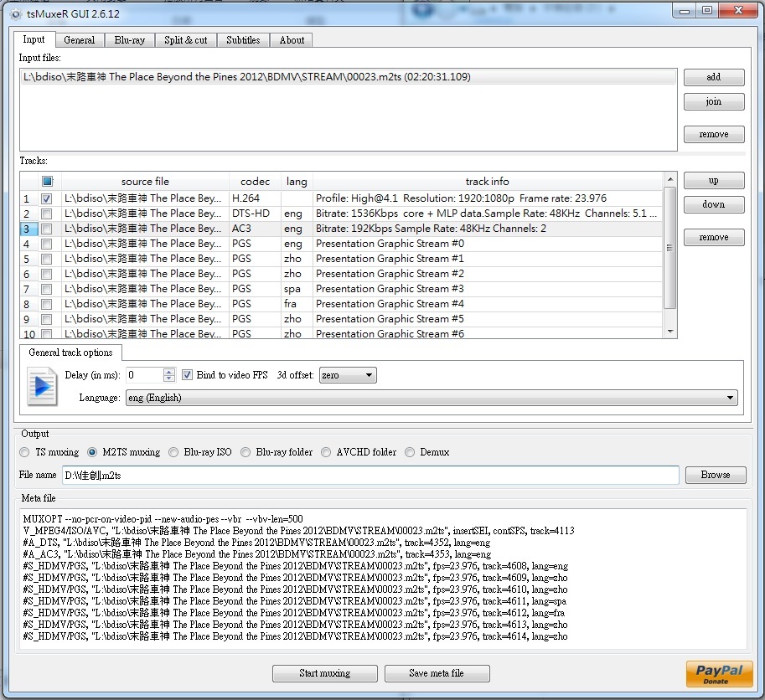
Task: Click the lang column header
Action: tap(297, 182)
